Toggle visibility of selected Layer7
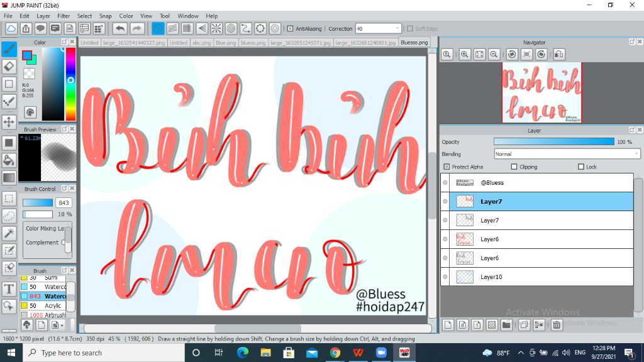The width and height of the screenshot is (644, 362). [445, 202]
